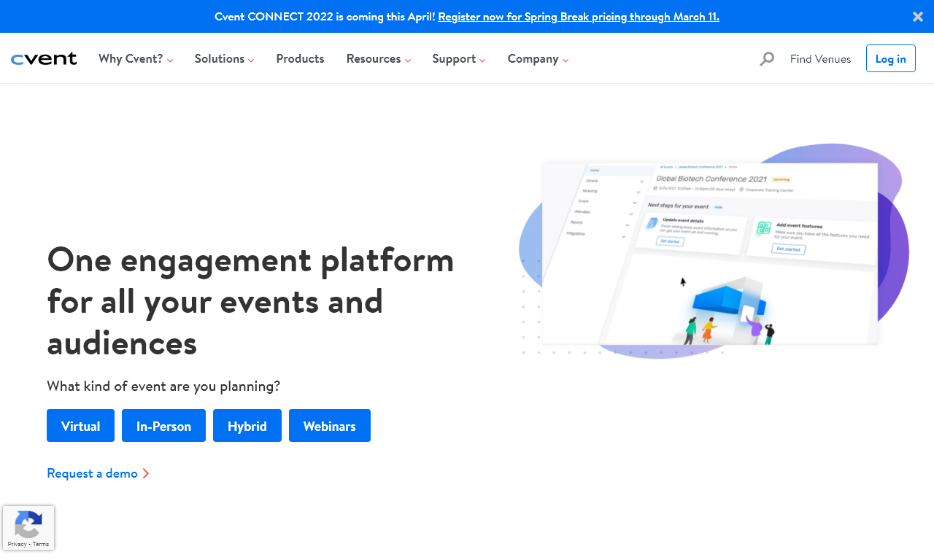Open the reCAPTCHA Privacy link
Image resolution: width=934 pixels, height=560 pixels.
(17, 545)
